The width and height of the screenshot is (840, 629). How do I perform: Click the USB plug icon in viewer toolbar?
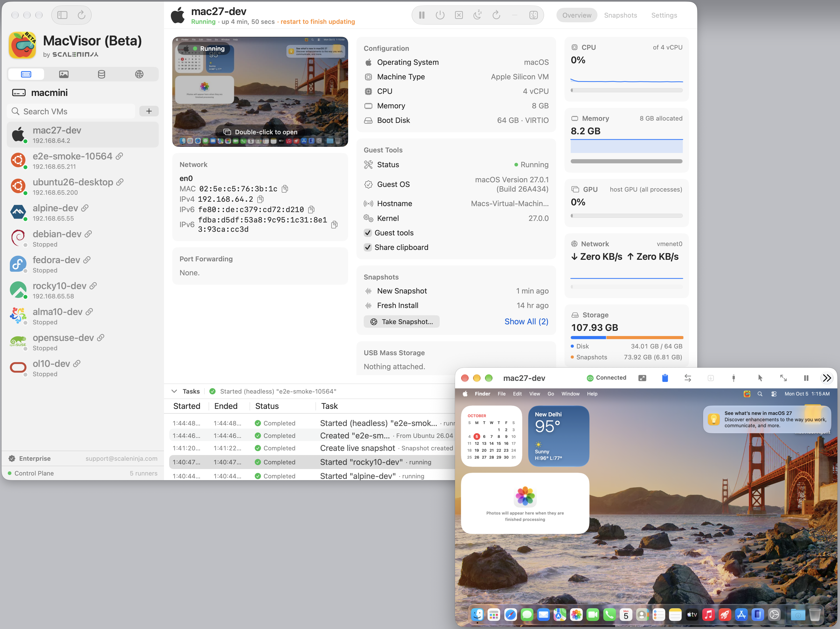[734, 378]
